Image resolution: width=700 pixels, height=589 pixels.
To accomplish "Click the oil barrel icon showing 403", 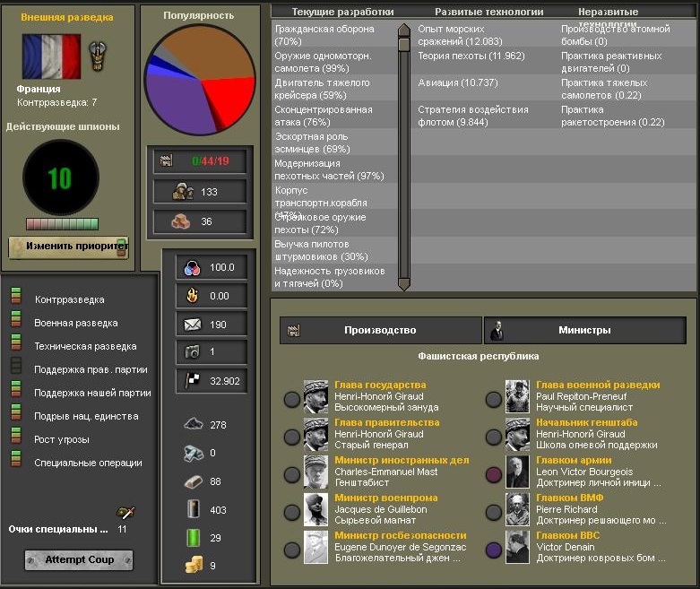I will [x=194, y=509].
